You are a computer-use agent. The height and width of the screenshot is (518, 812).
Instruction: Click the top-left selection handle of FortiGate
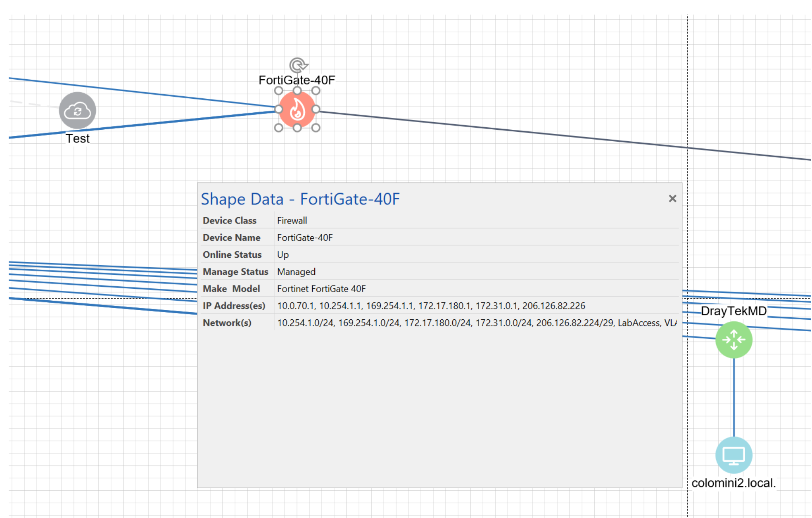[278, 91]
